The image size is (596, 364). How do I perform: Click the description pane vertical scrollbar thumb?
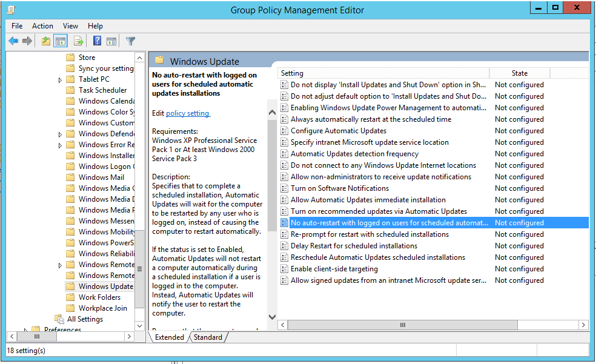[x=272, y=176]
